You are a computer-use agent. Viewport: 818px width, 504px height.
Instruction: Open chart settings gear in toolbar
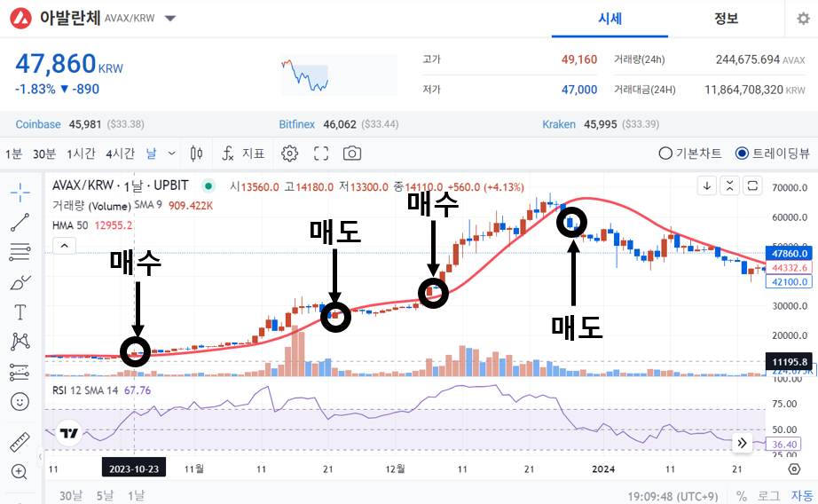[289, 154]
